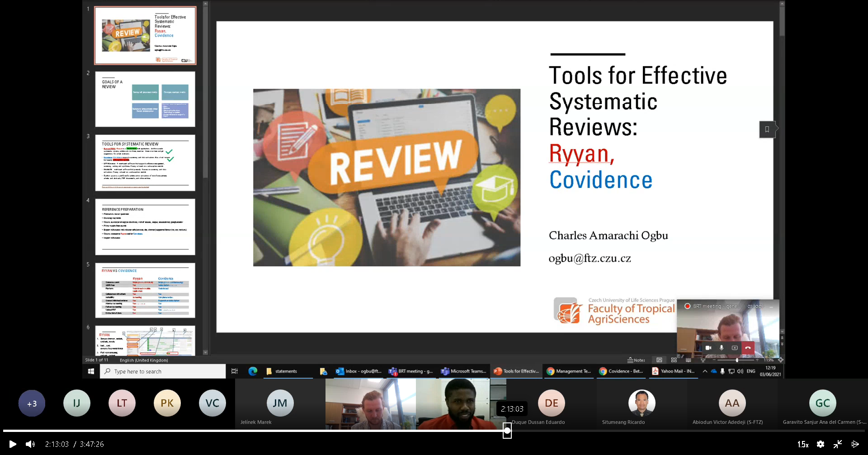The width and height of the screenshot is (868, 455).
Task: Fit slide to current window
Action: pos(780,360)
